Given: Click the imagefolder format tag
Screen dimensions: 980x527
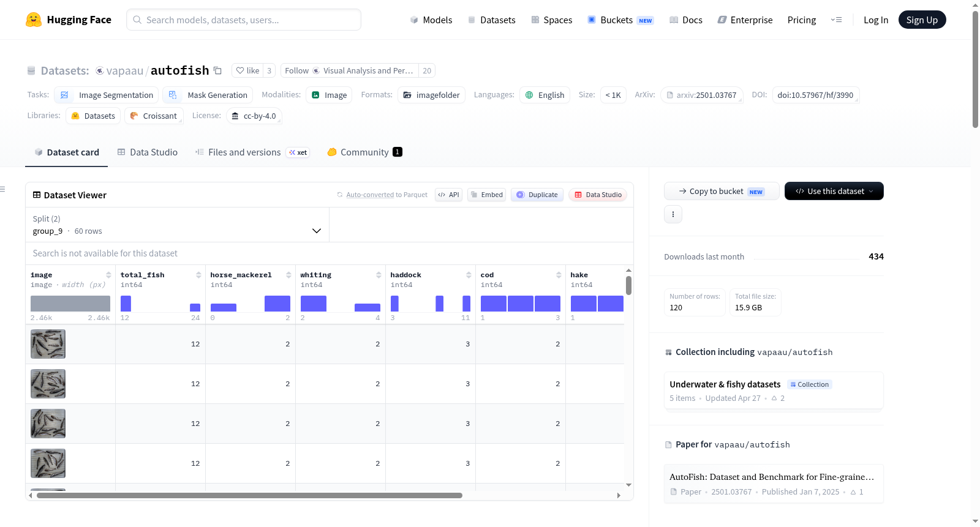Looking at the screenshot, I should (431, 95).
